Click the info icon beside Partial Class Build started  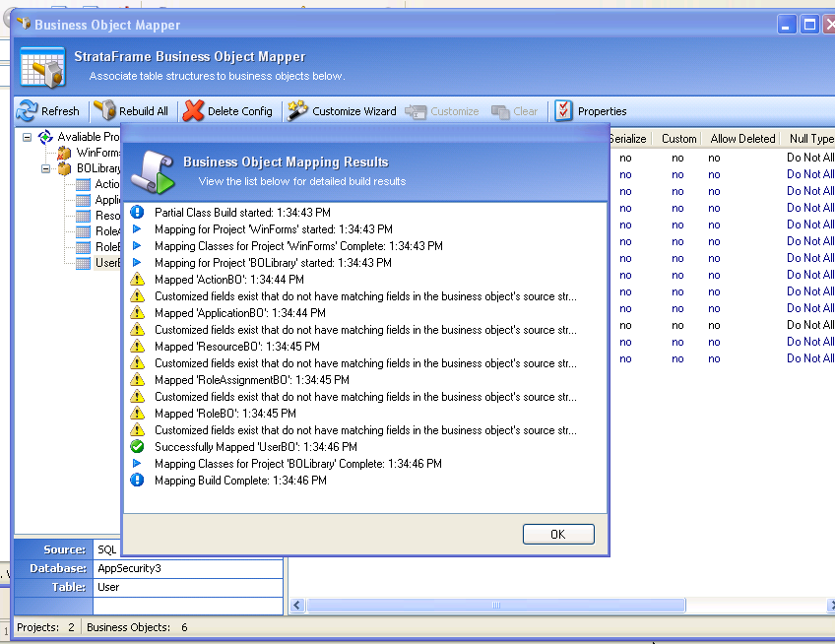(x=137, y=212)
